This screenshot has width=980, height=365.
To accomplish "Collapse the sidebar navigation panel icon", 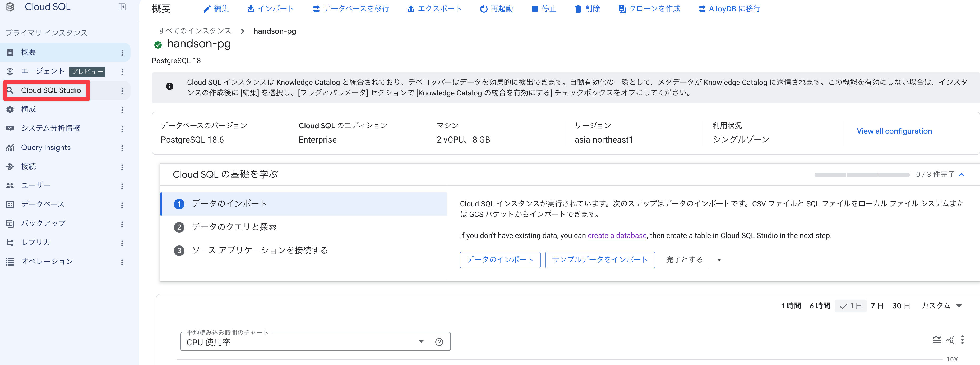I will [122, 7].
